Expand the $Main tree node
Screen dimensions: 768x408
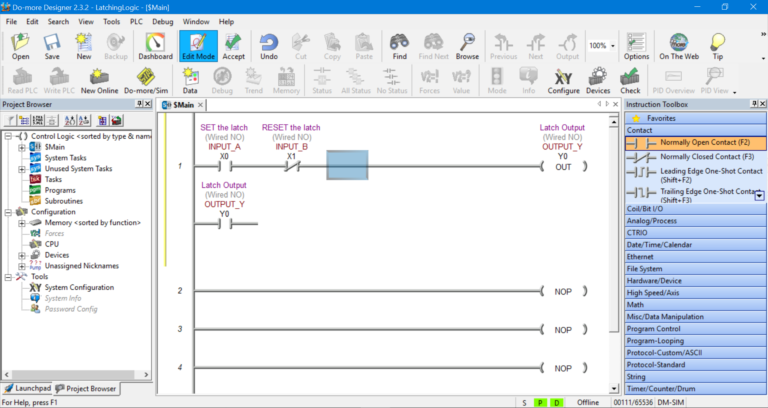pyautogui.click(x=22, y=147)
